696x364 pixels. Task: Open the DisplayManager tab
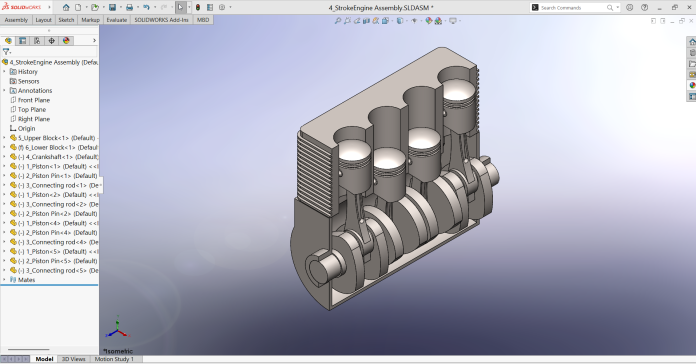(x=66, y=41)
